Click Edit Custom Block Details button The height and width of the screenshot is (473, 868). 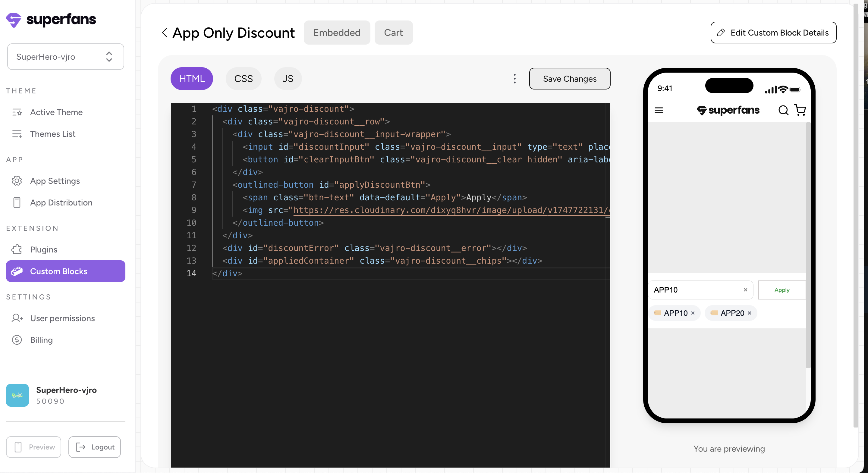(773, 33)
